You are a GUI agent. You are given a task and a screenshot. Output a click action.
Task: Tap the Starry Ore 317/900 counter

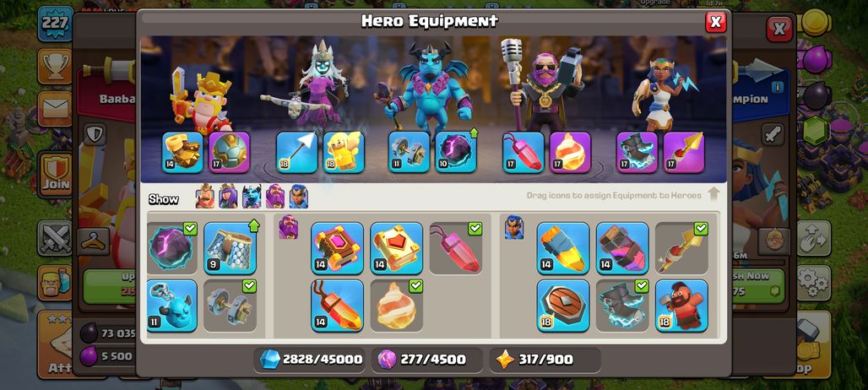tap(545, 360)
